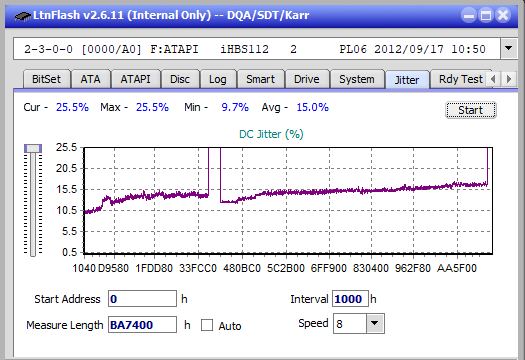The image size is (525, 360).
Task: Click the Max value 25.5%
Action: click(x=152, y=107)
